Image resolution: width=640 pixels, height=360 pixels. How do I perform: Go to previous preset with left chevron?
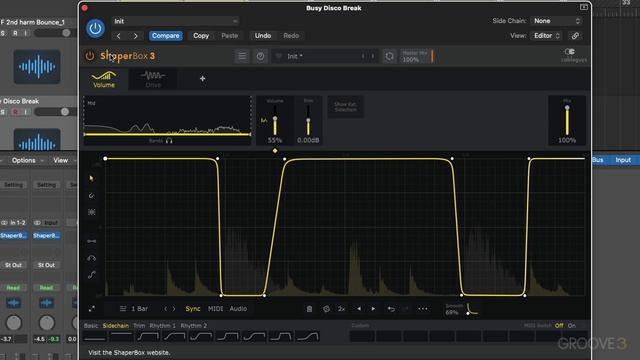click(119, 36)
